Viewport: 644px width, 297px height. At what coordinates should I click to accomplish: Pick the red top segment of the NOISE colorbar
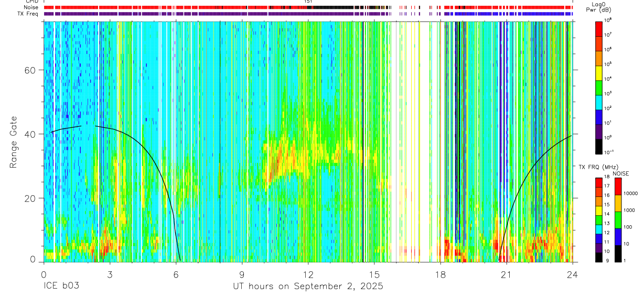click(617, 186)
